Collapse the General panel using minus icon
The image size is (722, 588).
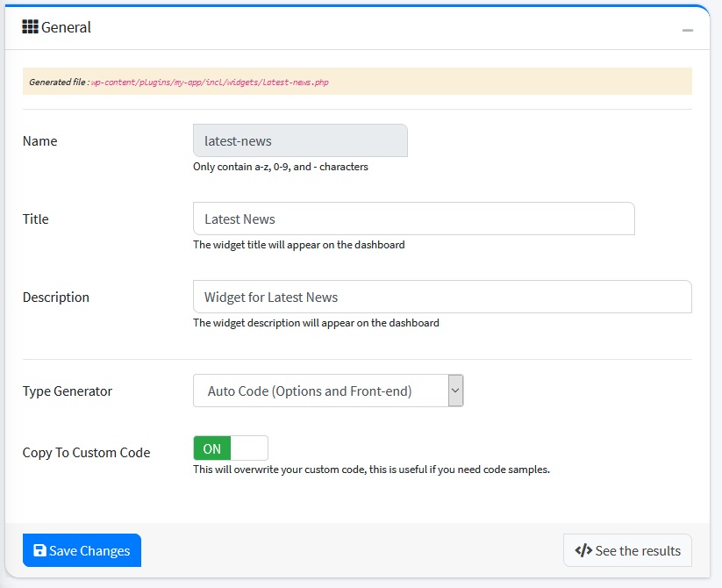(x=688, y=30)
